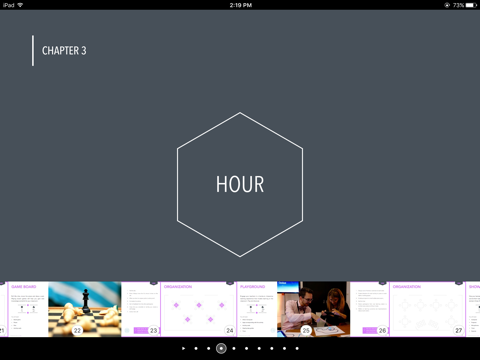The height and width of the screenshot is (360, 480).
Task: Select the dot right after the play arrow
Action: [x=196, y=348]
